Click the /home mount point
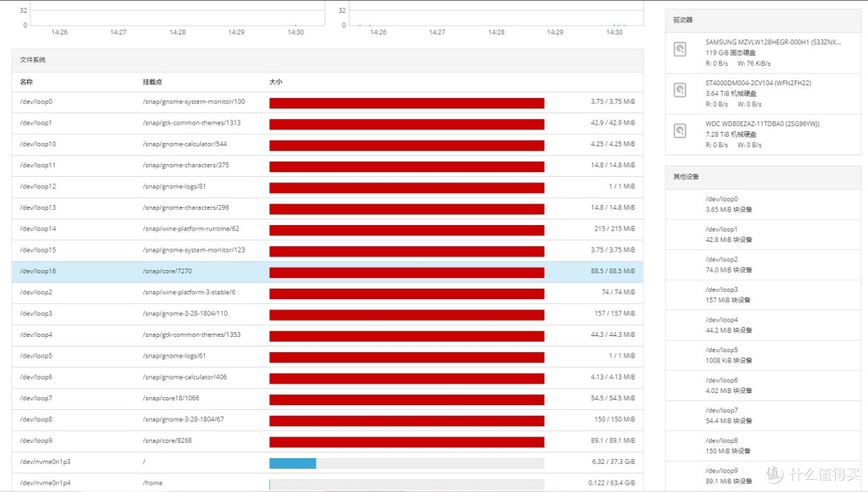Viewport: 868px width, 492px height. pos(153,483)
